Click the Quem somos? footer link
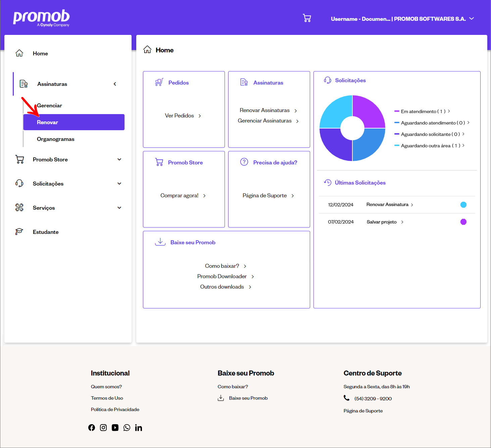The image size is (491, 448). click(106, 387)
